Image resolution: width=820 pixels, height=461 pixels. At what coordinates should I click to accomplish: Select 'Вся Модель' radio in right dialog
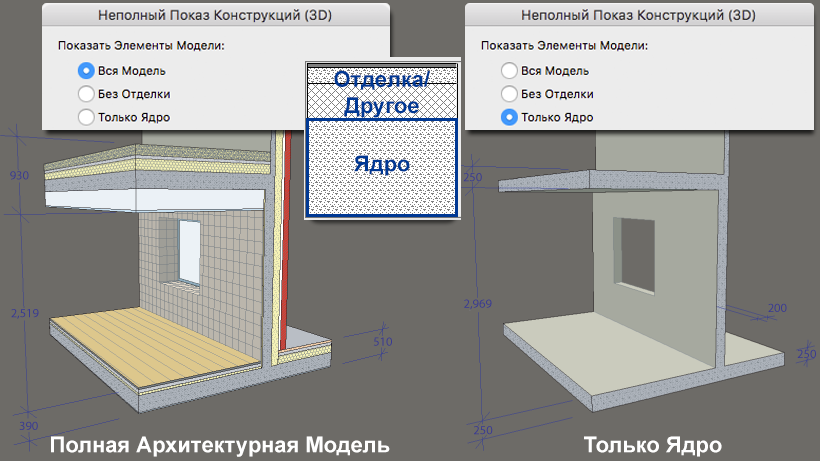coord(509,71)
